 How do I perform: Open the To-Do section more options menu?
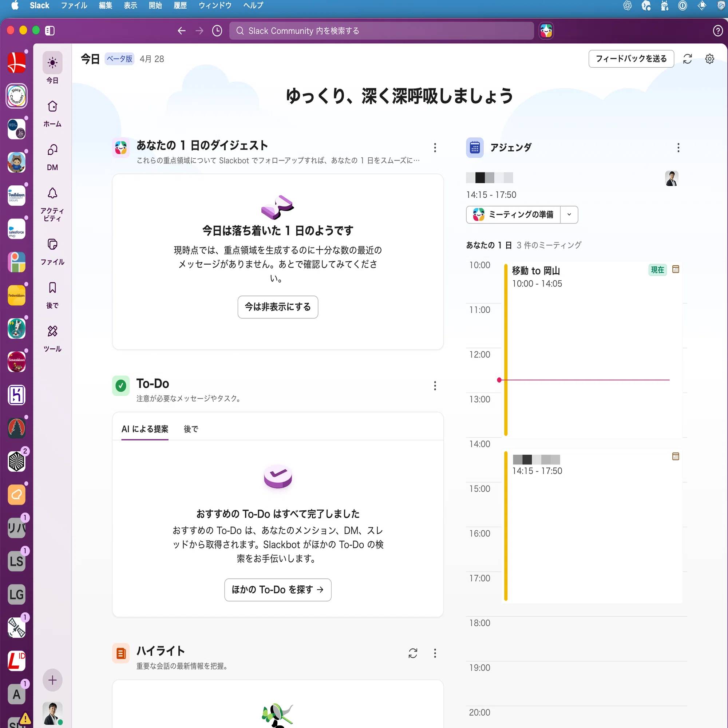tap(435, 385)
